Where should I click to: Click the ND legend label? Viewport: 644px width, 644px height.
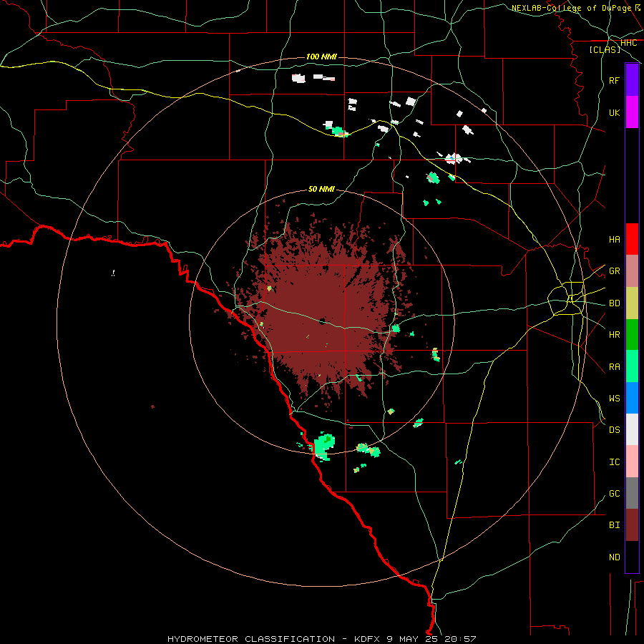point(614,557)
